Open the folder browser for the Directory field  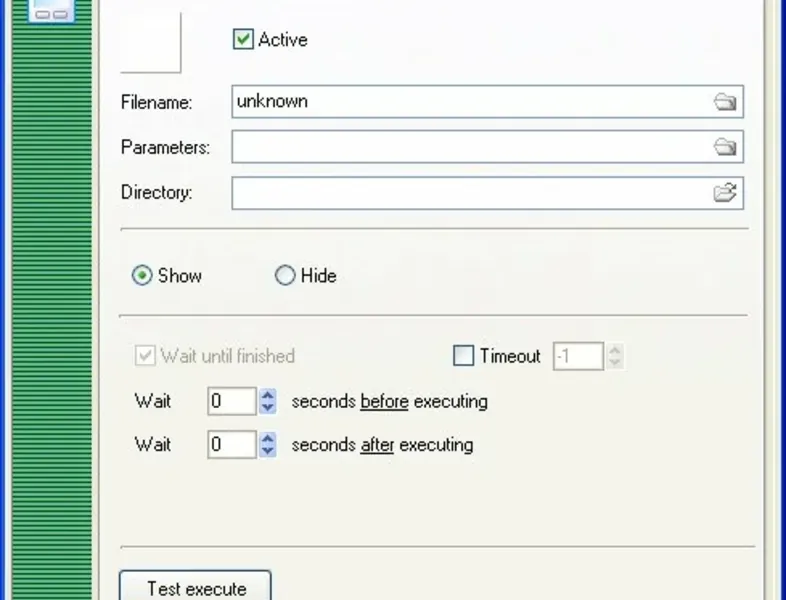coord(725,193)
